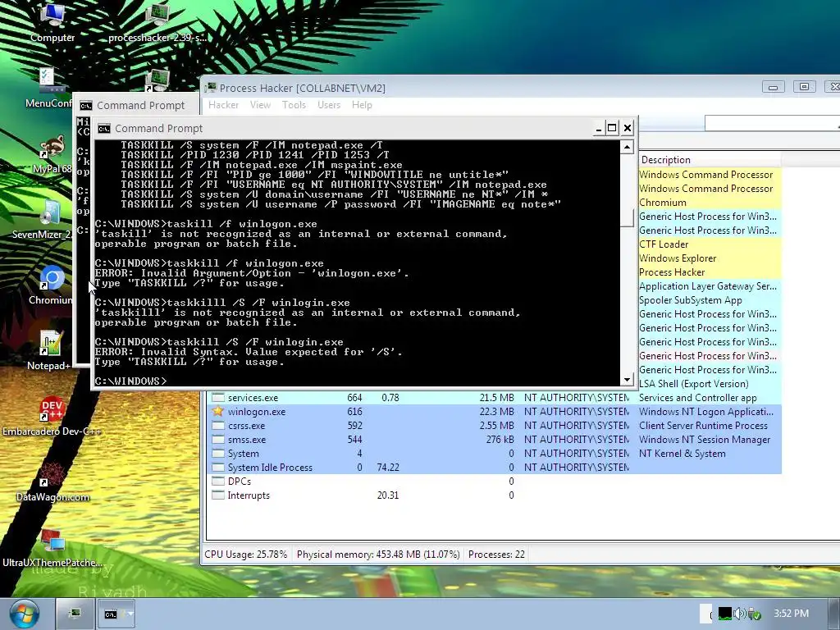
Task: Click the LSA Shell (Export Version) description
Action: [694, 384]
